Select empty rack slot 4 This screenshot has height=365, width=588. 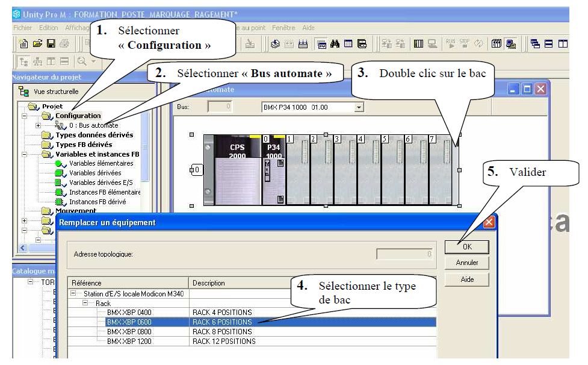point(369,170)
